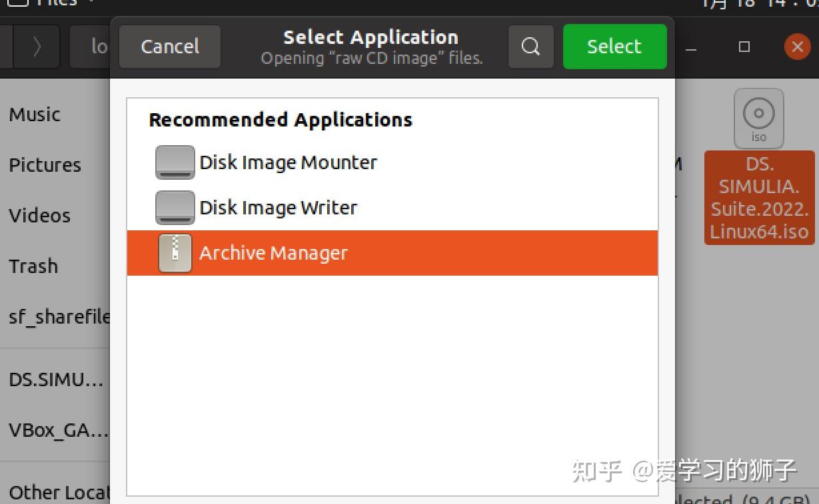This screenshot has width=819, height=504.
Task: Open the Videos folder entry
Action: [x=39, y=215]
